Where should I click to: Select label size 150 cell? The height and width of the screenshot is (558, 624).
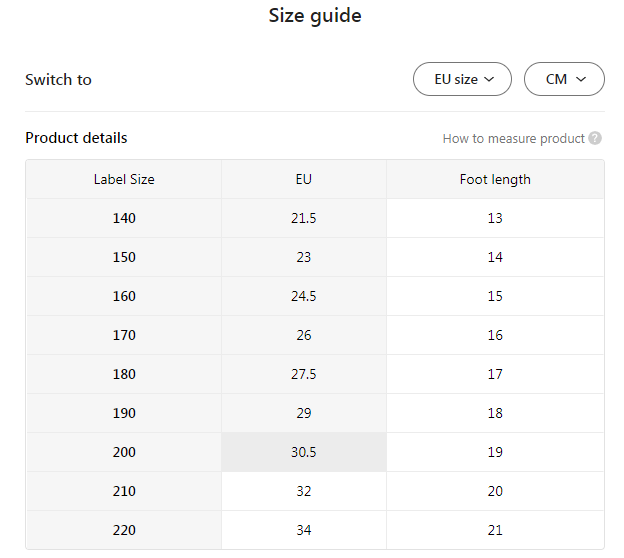click(124, 257)
